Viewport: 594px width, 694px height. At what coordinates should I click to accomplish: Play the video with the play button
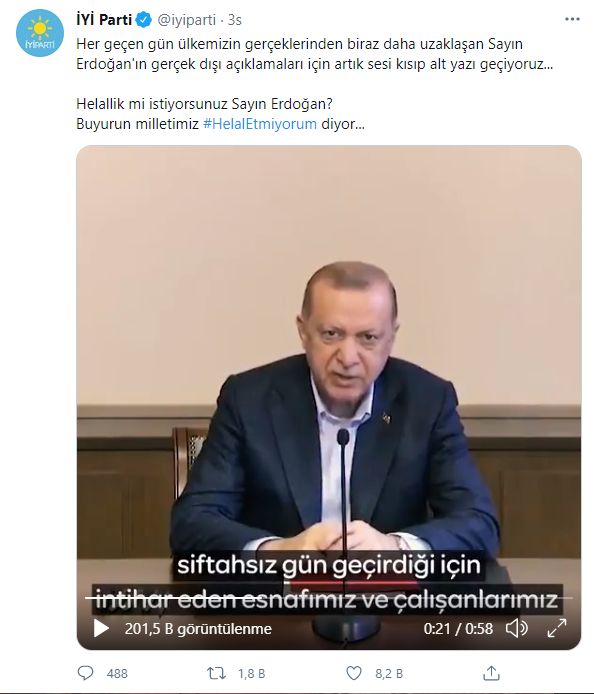pyautogui.click(x=101, y=628)
